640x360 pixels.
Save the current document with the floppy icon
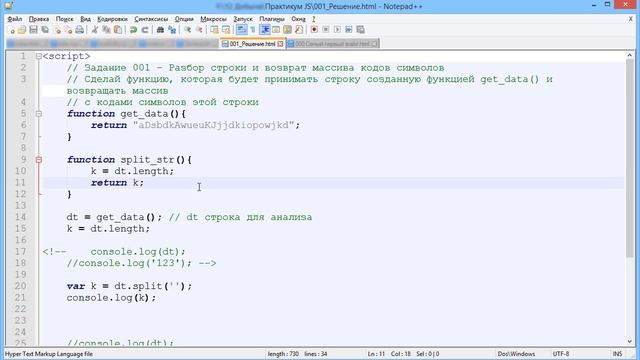coord(33,30)
